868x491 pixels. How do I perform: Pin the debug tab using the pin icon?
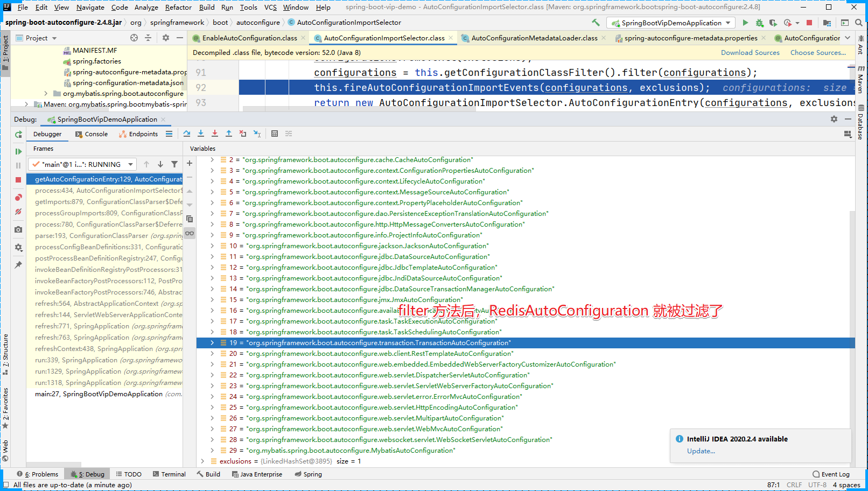[18, 265]
